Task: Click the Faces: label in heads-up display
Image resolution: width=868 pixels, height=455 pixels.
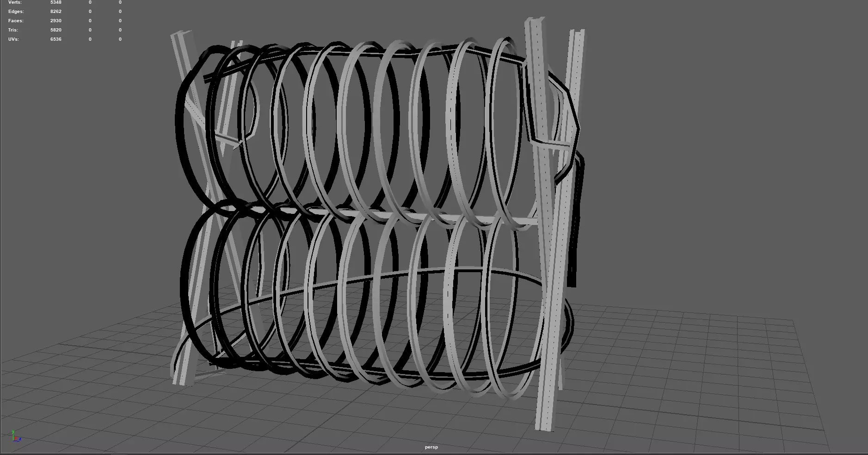Action: click(16, 20)
